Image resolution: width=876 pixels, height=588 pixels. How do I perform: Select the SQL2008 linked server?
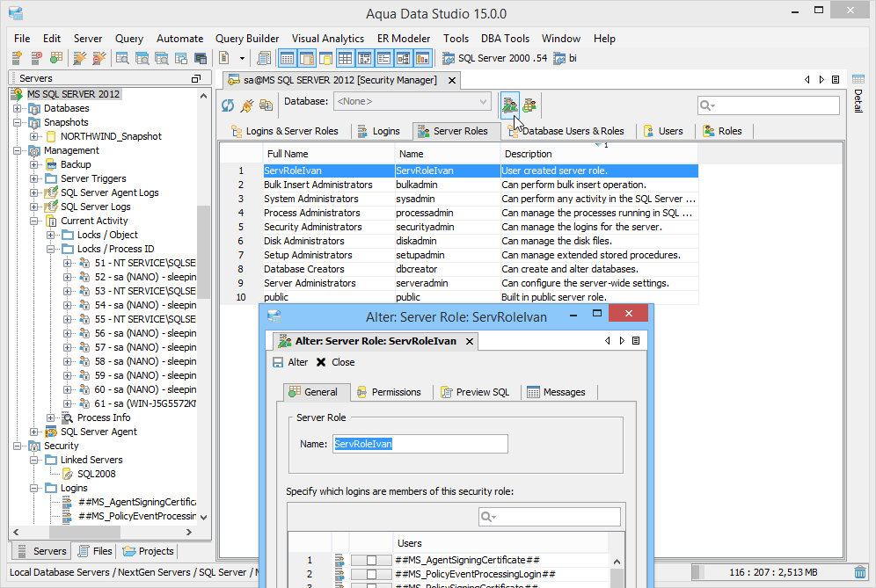point(96,474)
